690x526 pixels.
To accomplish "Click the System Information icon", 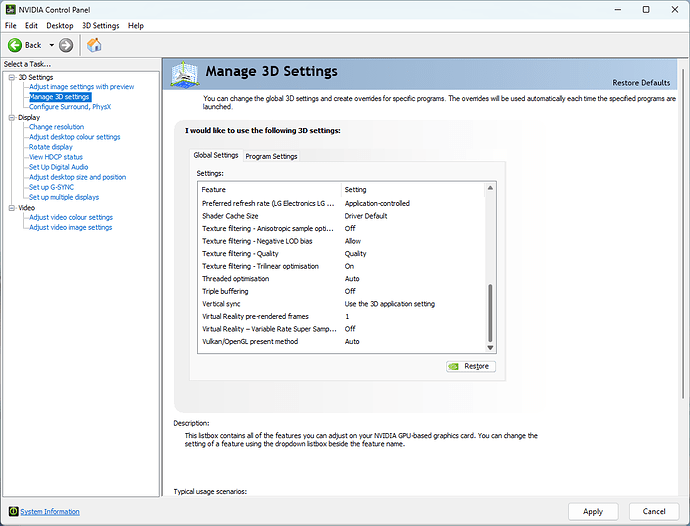I will [x=13, y=511].
